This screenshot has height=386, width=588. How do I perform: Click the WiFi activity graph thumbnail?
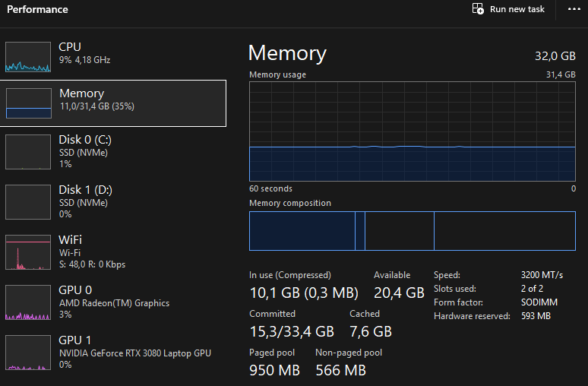point(27,252)
